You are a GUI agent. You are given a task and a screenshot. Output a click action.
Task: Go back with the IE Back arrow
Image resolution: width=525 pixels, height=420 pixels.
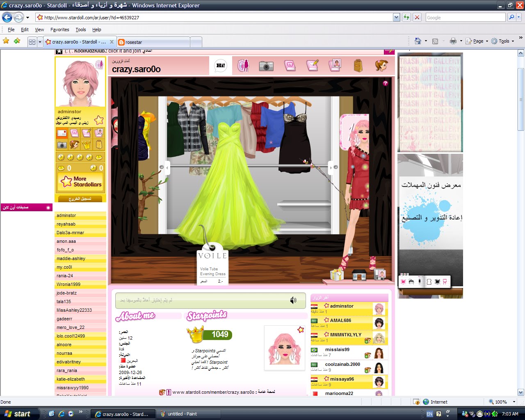tap(7, 17)
